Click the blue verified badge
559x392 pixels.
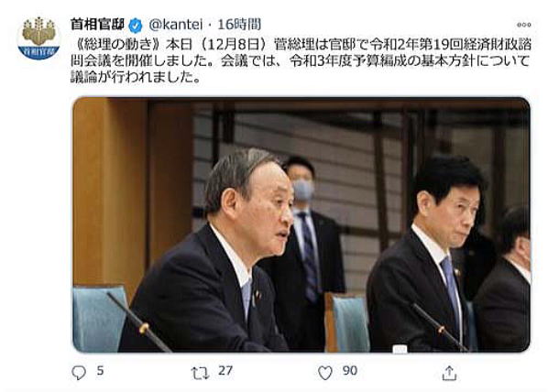tap(136, 26)
